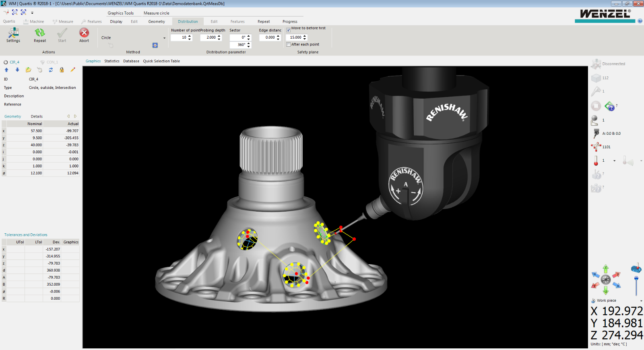Screen dimensions: 644x350
Task: Click the probe head angle A/B icon
Action: (x=596, y=134)
